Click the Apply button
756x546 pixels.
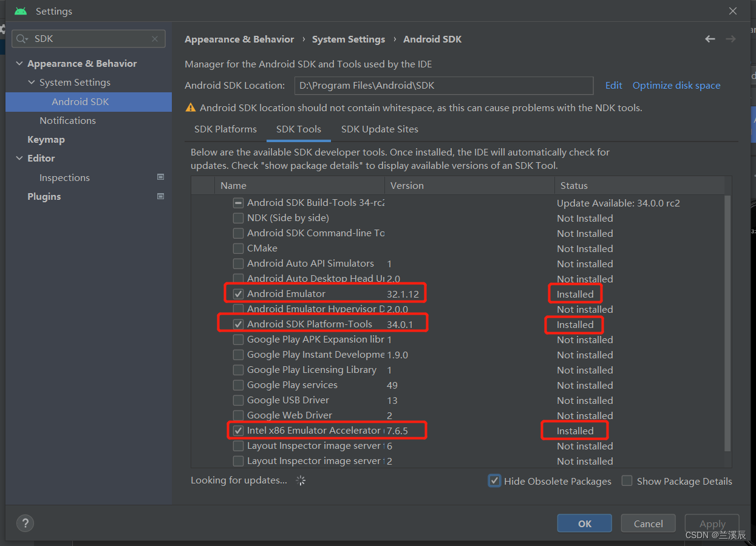712,524
